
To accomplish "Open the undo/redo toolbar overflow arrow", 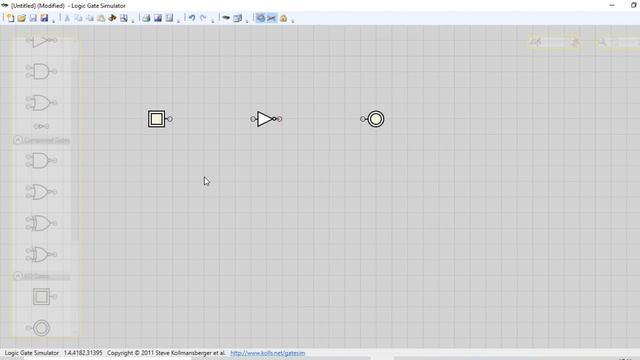I will tap(213, 20).
